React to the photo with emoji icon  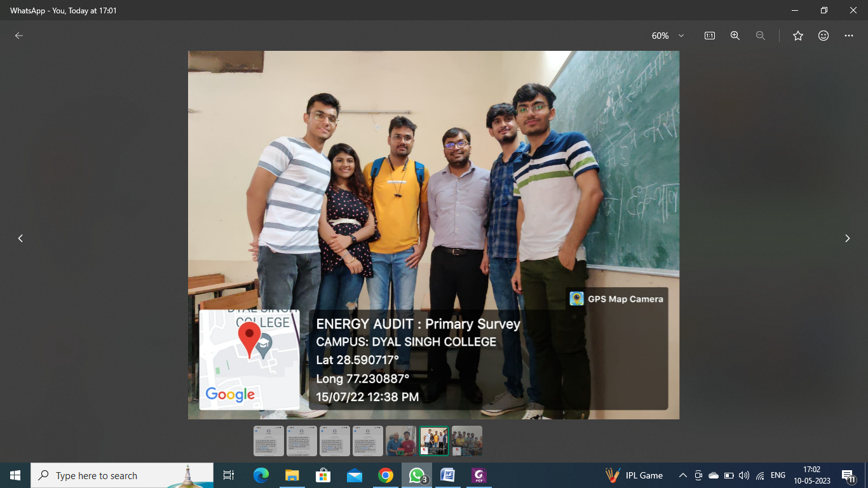tap(824, 36)
